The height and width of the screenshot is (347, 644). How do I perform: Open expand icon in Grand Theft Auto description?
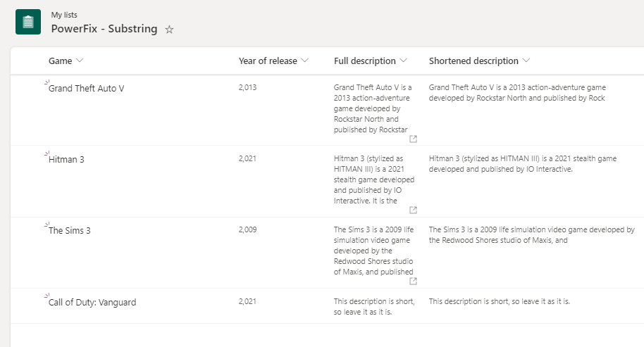(x=413, y=139)
